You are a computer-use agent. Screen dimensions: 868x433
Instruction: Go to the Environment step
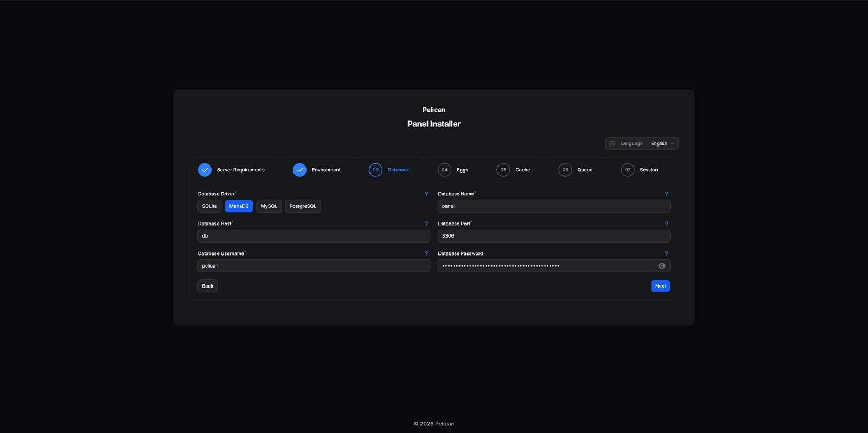click(x=326, y=170)
